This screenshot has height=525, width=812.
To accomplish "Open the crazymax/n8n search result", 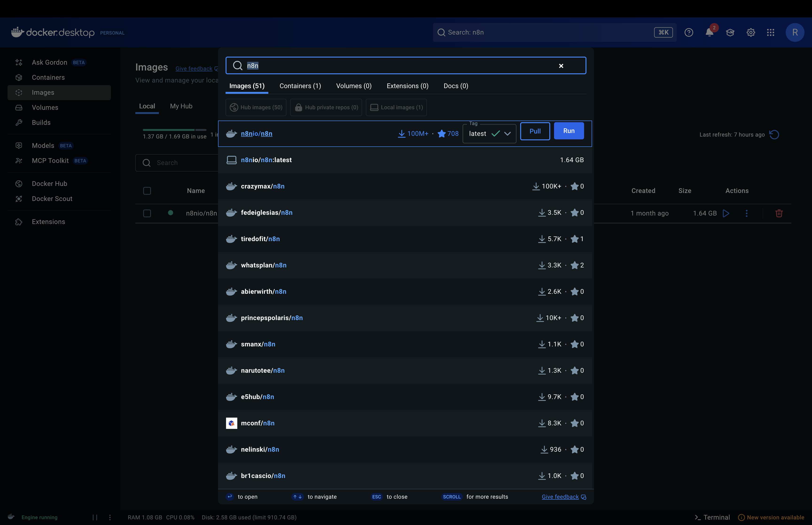I will [x=263, y=187].
